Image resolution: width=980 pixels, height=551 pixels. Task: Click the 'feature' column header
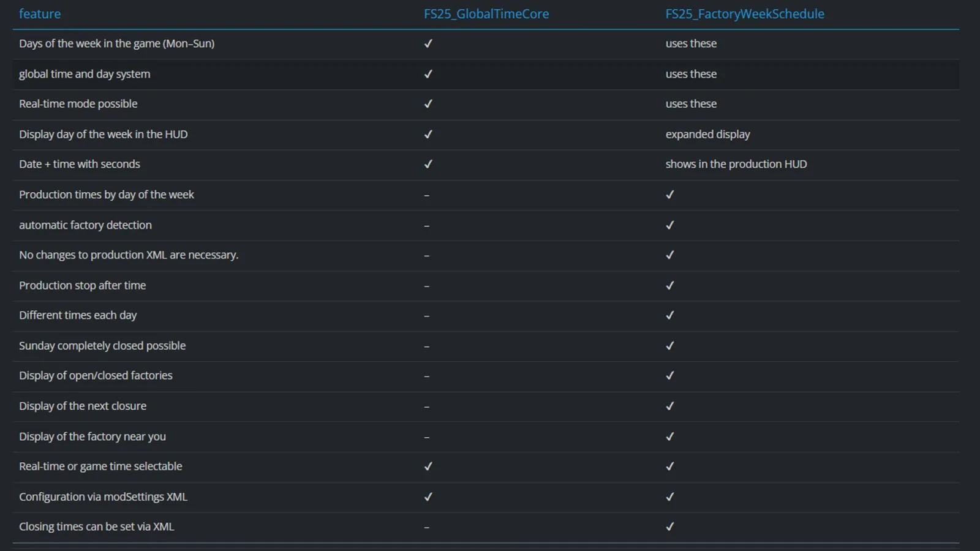click(40, 13)
